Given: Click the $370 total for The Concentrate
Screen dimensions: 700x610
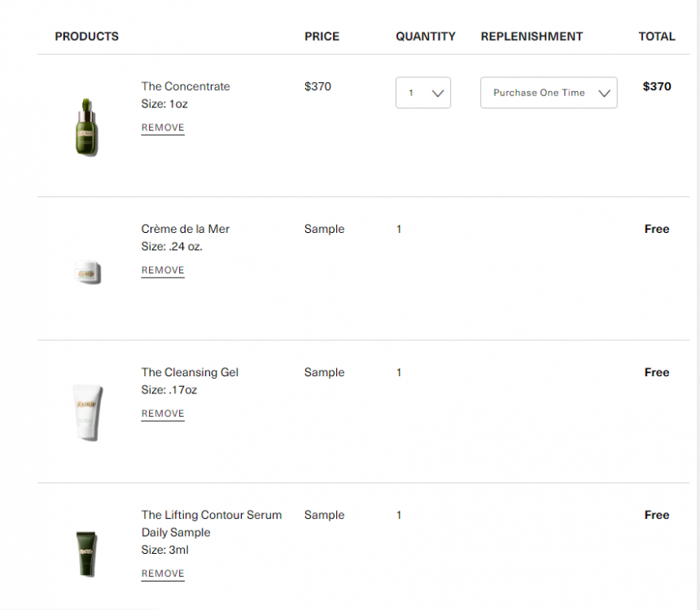Looking at the screenshot, I should (657, 86).
